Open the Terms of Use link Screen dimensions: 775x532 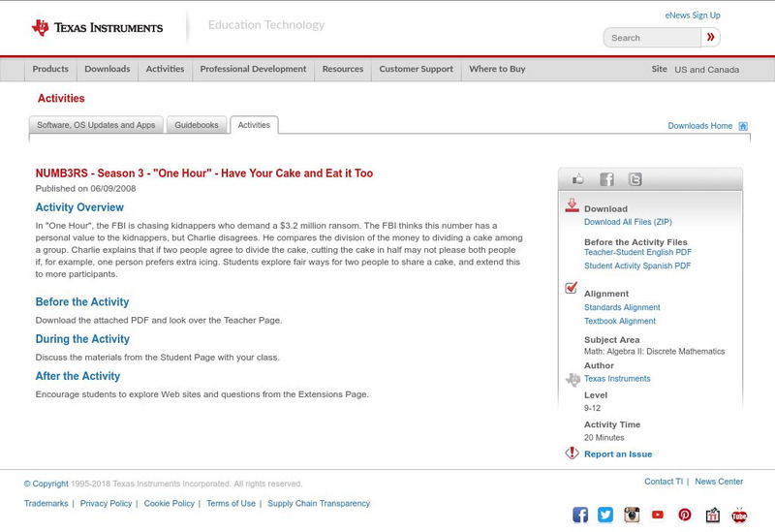231,503
